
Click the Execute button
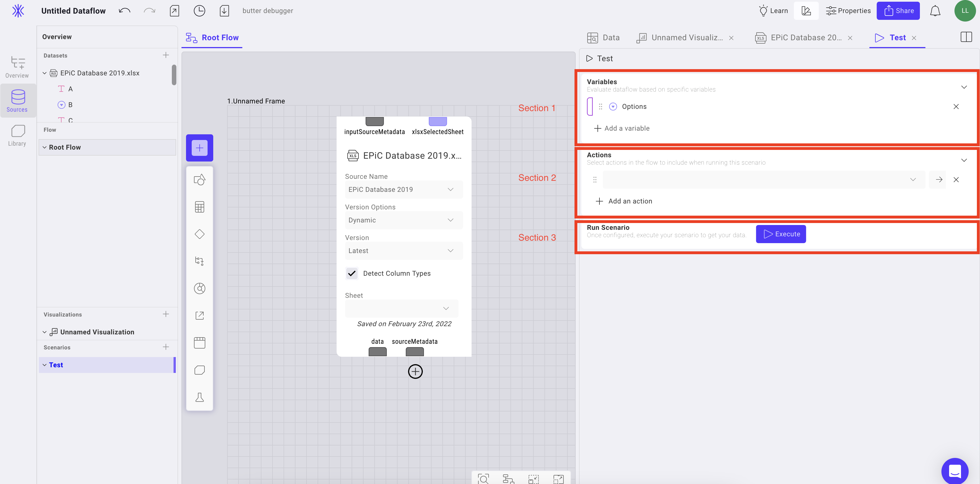(781, 234)
